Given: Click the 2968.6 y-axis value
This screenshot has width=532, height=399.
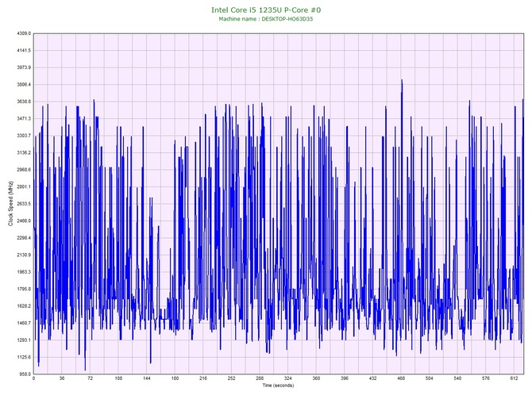Looking at the screenshot, I should click(24, 170).
